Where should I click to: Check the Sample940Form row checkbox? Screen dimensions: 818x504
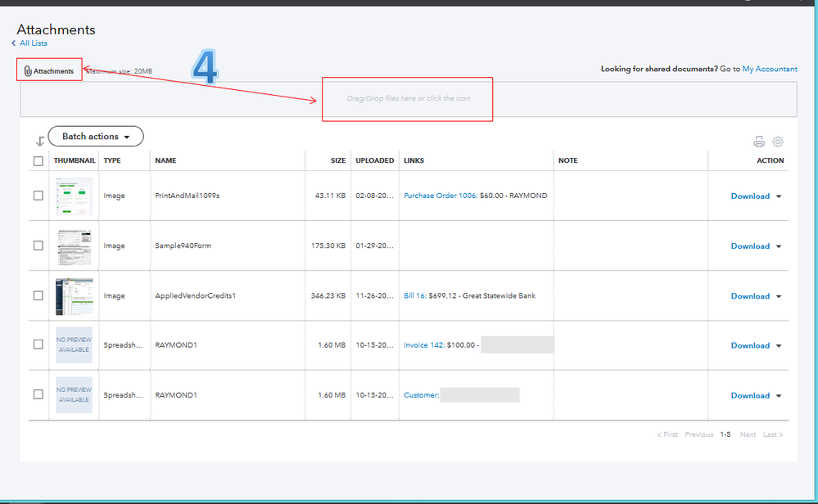(x=38, y=245)
